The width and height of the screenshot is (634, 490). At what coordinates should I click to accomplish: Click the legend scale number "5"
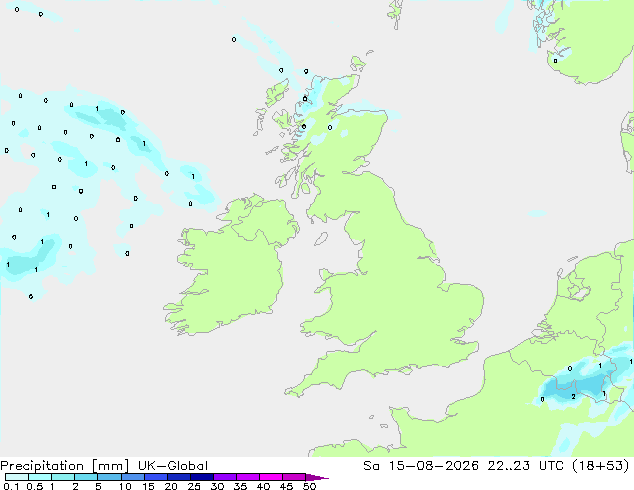coord(98,486)
